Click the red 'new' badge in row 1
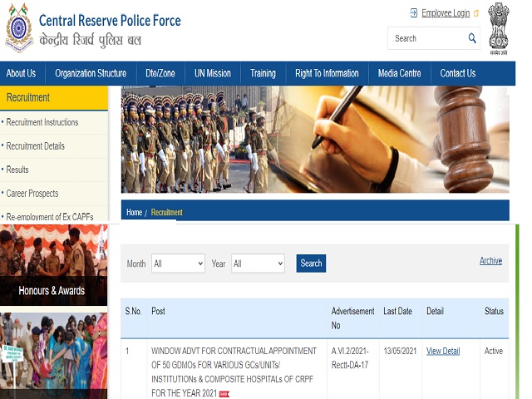 224,394
